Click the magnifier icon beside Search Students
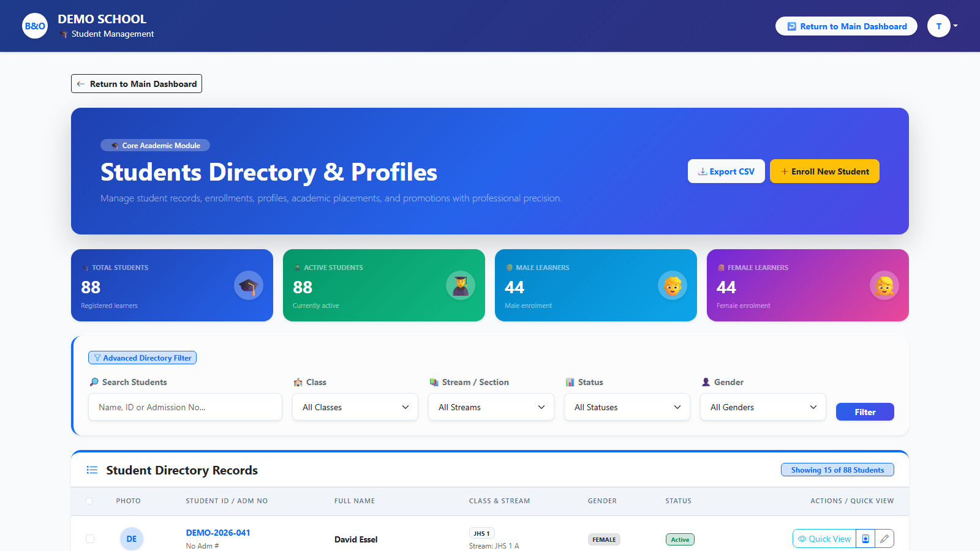The image size is (980, 551). pyautogui.click(x=94, y=382)
